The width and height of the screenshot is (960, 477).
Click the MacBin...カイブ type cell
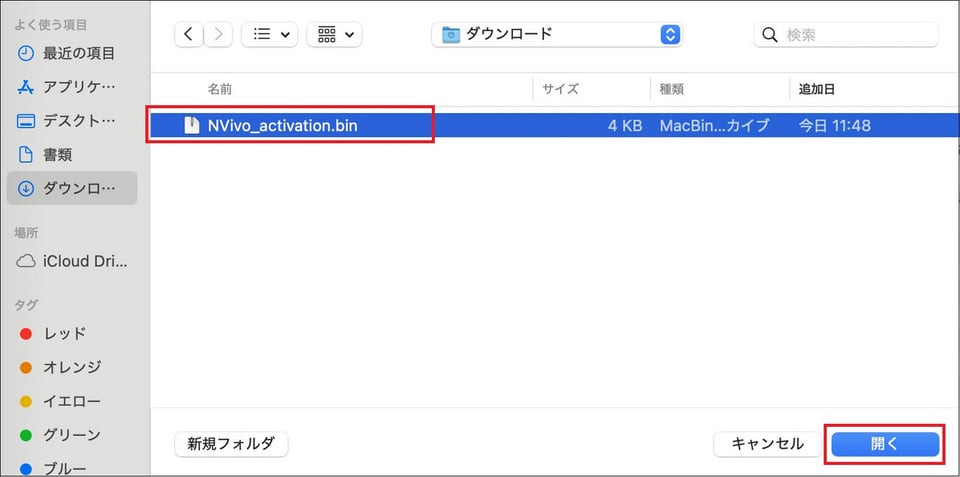714,126
